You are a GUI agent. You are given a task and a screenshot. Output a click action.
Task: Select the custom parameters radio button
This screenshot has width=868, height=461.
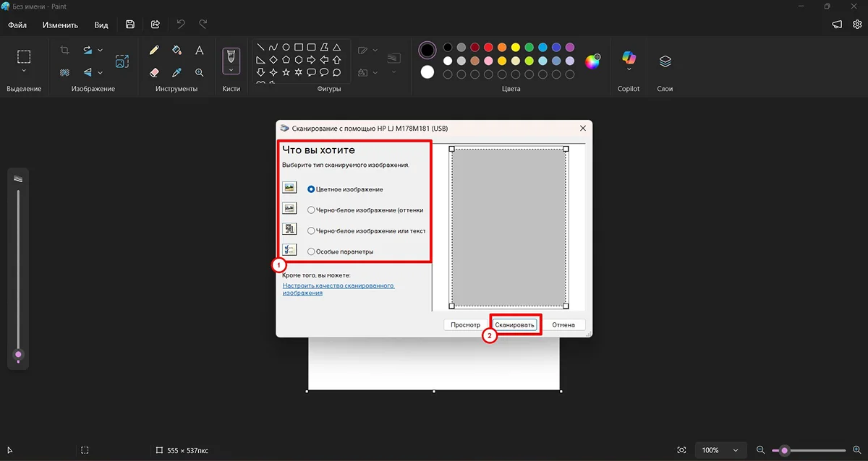311,251
